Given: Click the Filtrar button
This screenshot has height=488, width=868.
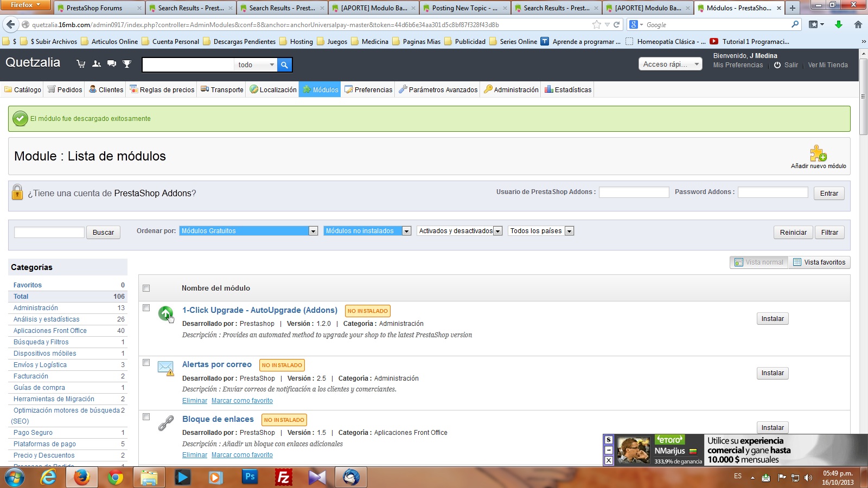Looking at the screenshot, I should (x=829, y=233).
